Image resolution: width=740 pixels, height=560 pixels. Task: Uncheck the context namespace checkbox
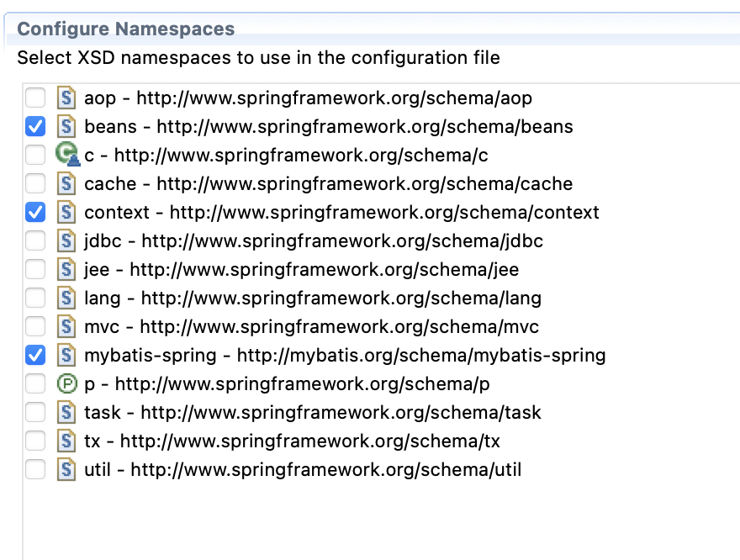pos(35,212)
